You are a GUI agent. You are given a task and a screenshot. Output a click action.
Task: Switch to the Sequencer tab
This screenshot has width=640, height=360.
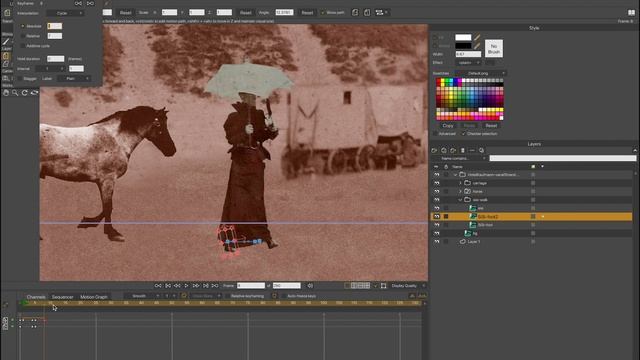click(62, 297)
